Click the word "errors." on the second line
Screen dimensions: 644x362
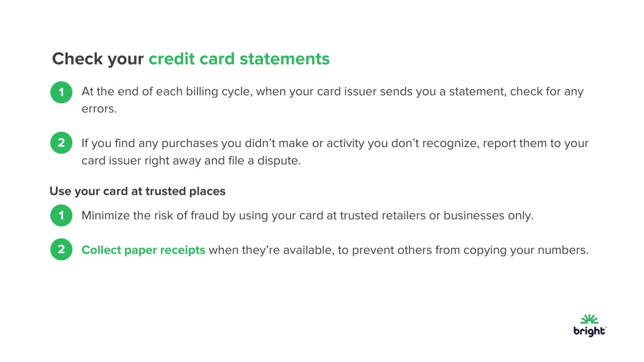pyautogui.click(x=99, y=109)
